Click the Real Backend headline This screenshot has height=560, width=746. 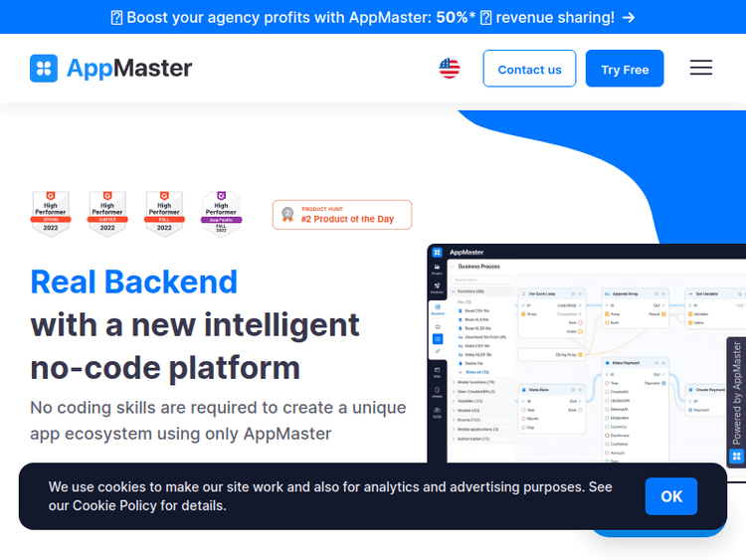pos(133,282)
